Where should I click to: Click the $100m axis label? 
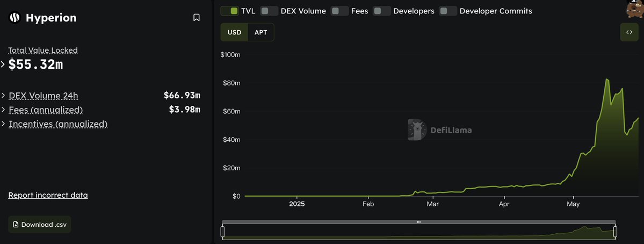pos(230,55)
